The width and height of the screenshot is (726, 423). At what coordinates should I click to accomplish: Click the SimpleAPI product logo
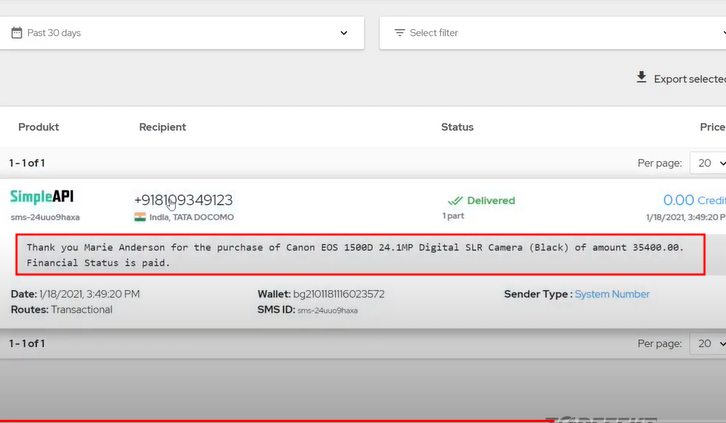(x=42, y=197)
